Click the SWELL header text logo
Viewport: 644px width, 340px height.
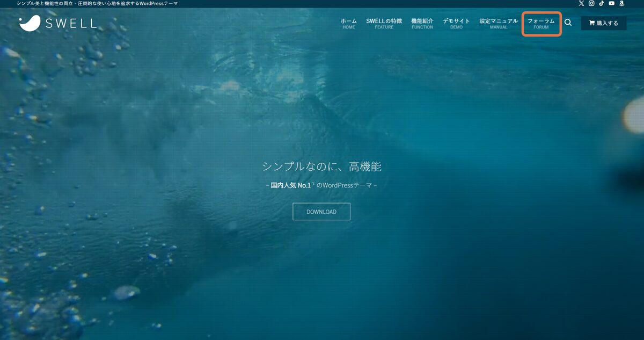point(72,23)
